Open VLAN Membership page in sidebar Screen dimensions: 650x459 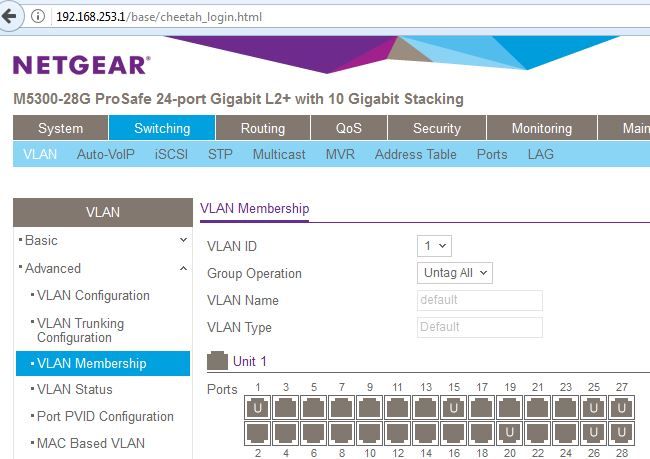103,363
